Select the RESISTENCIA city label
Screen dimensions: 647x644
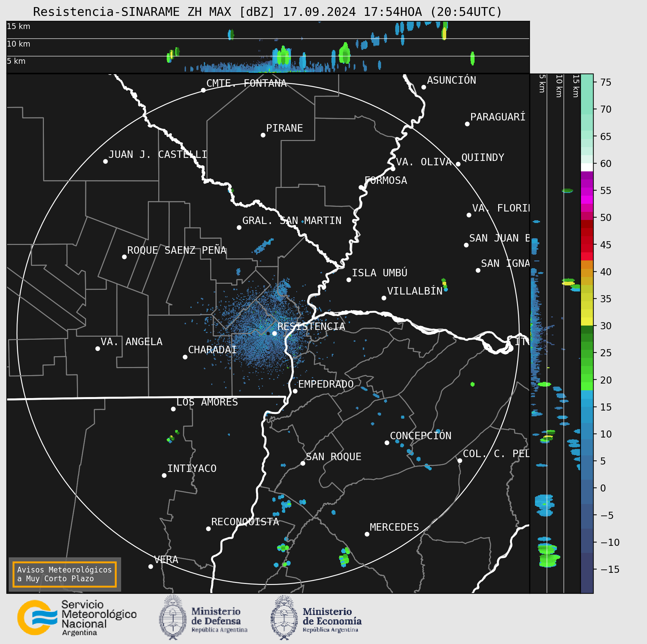(x=311, y=326)
